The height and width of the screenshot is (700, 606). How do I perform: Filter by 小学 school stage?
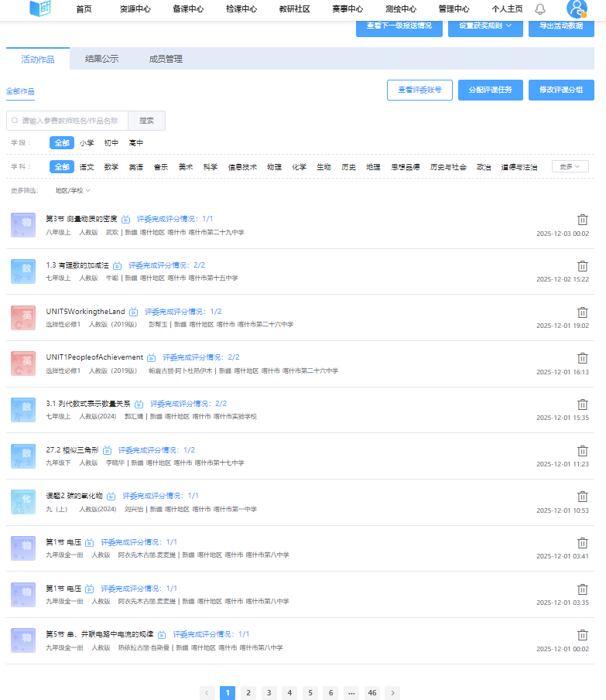coord(87,143)
